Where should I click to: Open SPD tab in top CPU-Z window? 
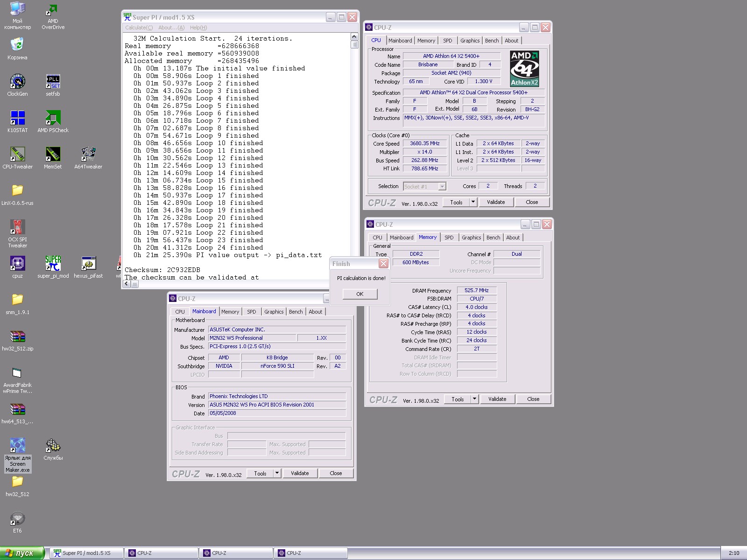pyautogui.click(x=447, y=41)
